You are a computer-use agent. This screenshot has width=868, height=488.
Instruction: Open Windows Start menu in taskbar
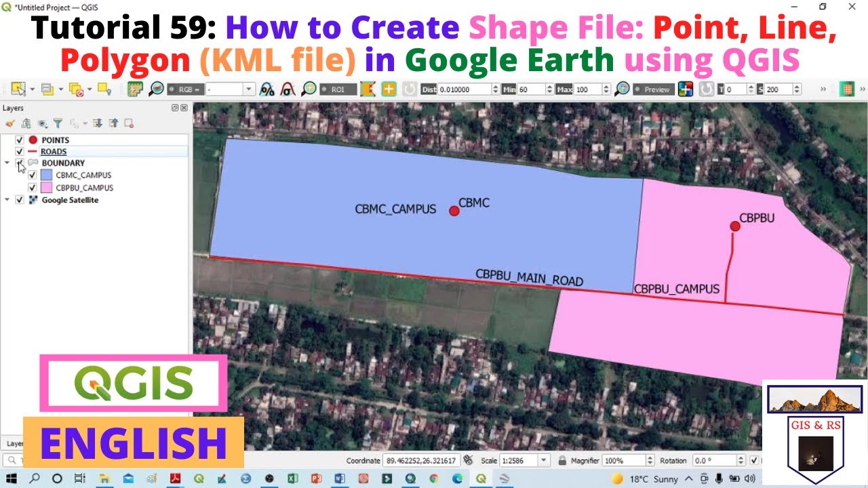12,479
